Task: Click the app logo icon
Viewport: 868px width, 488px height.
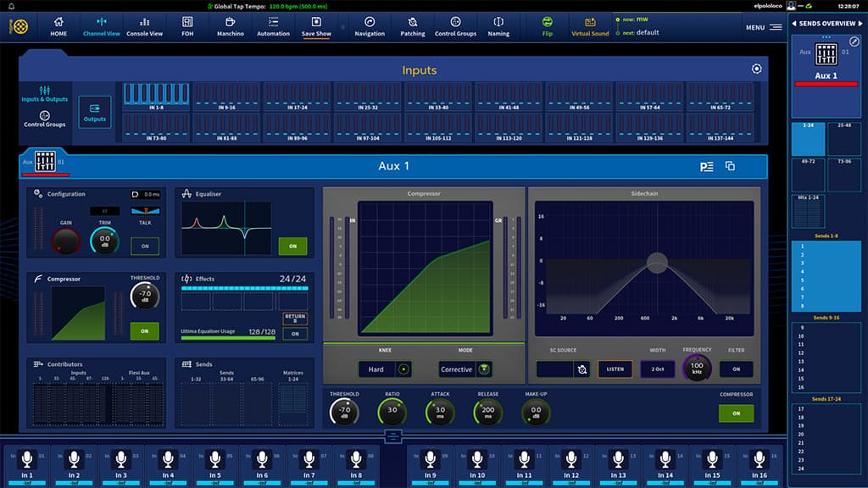Action: click(x=20, y=26)
